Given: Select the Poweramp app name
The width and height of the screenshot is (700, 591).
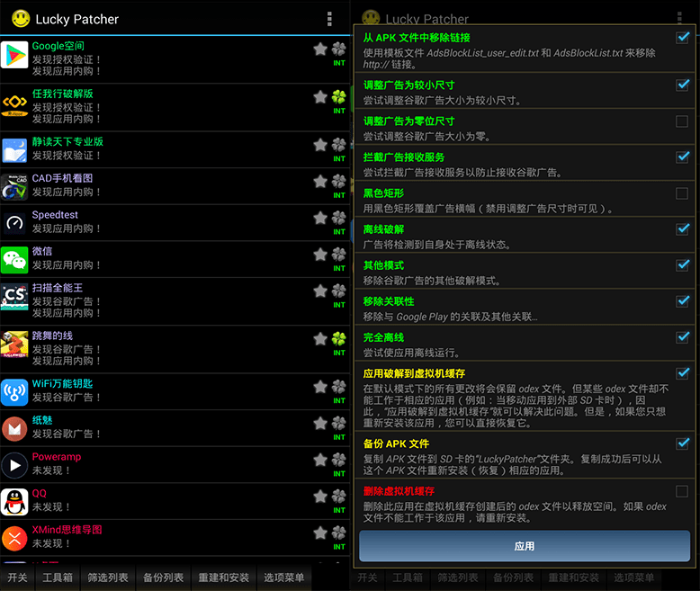Looking at the screenshot, I should coord(57,457).
